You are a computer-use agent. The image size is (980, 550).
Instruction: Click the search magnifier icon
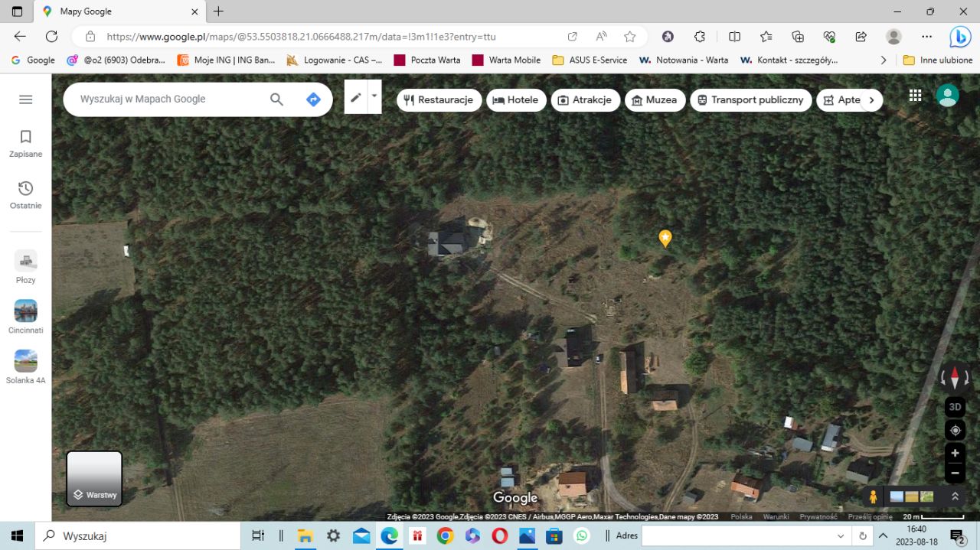click(x=276, y=99)
